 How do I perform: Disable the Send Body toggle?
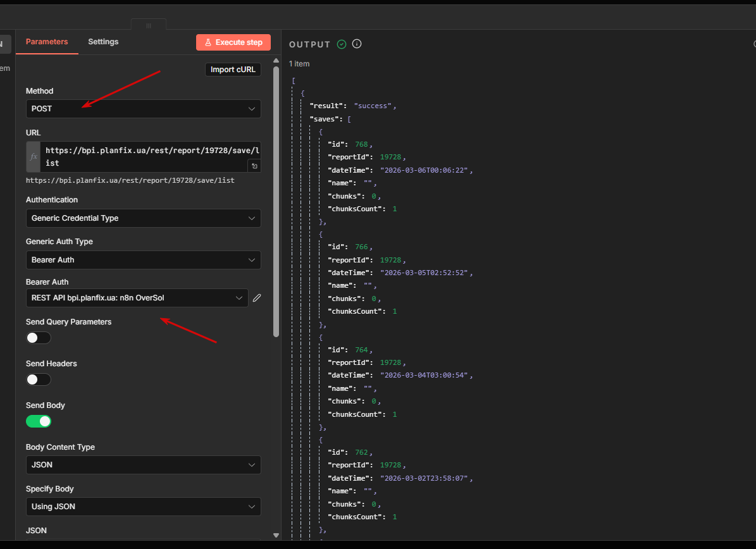click(x=39, y=421)
